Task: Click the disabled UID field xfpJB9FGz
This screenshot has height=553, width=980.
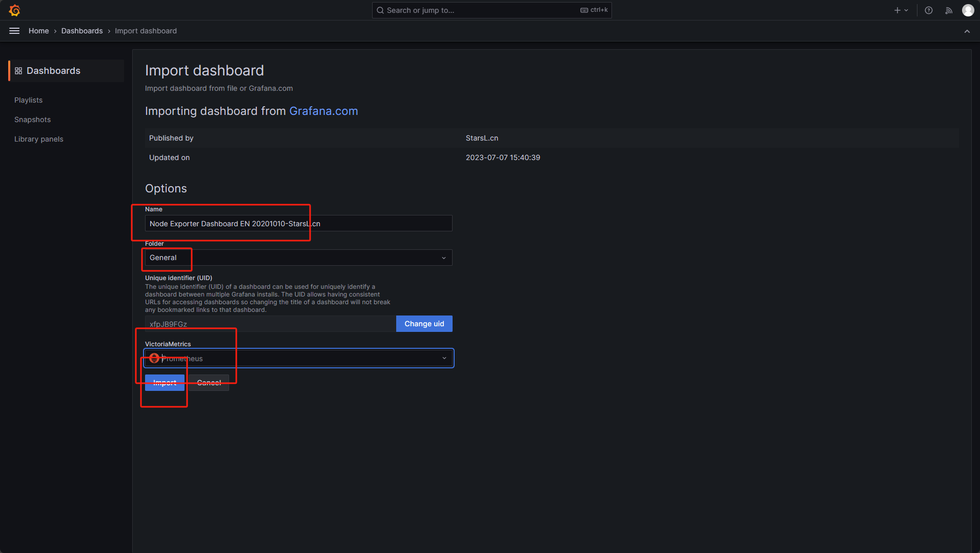Action: 271,324
